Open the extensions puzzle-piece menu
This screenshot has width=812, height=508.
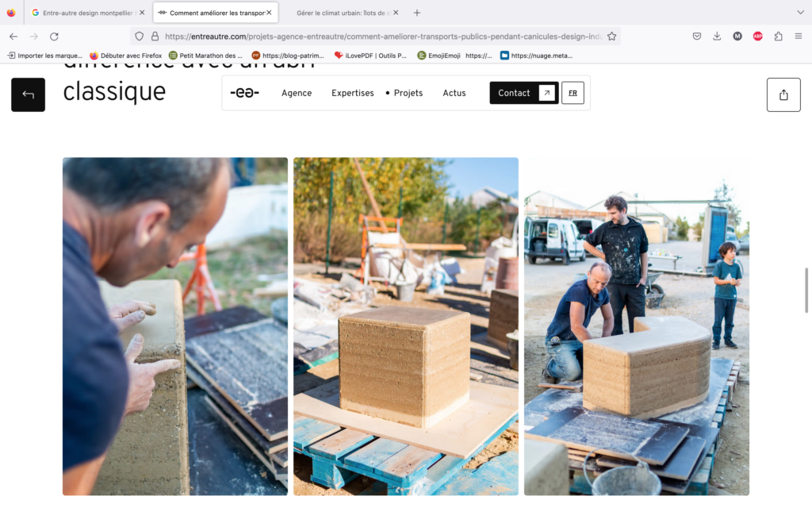click(778, 37)
